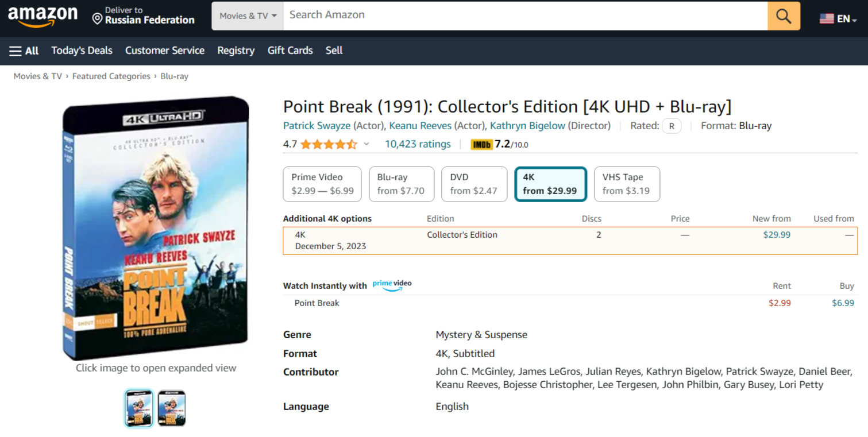Select the DVD format option
Viewport: 868px width, 437px height.
(474, 184)
